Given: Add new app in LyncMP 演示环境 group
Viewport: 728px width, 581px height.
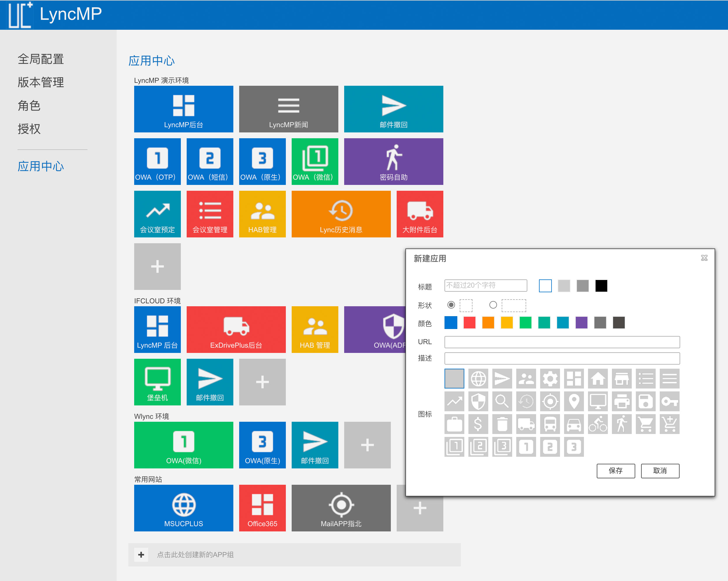Looking at the screenshot, I should coord(157,266).
